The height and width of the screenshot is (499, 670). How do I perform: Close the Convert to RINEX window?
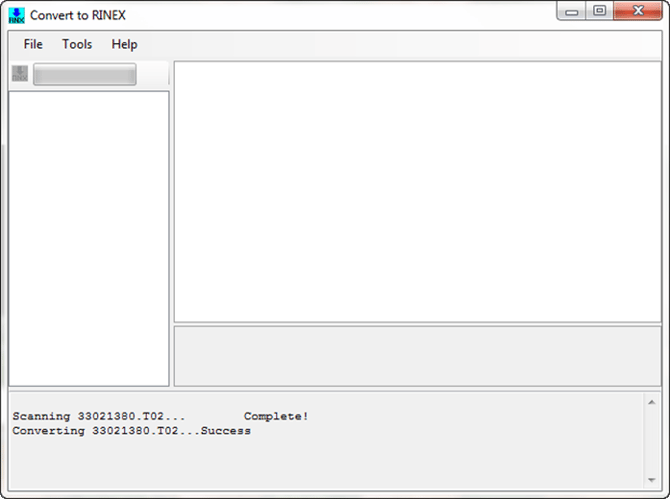pyautogui.click(x=636, y=11)
